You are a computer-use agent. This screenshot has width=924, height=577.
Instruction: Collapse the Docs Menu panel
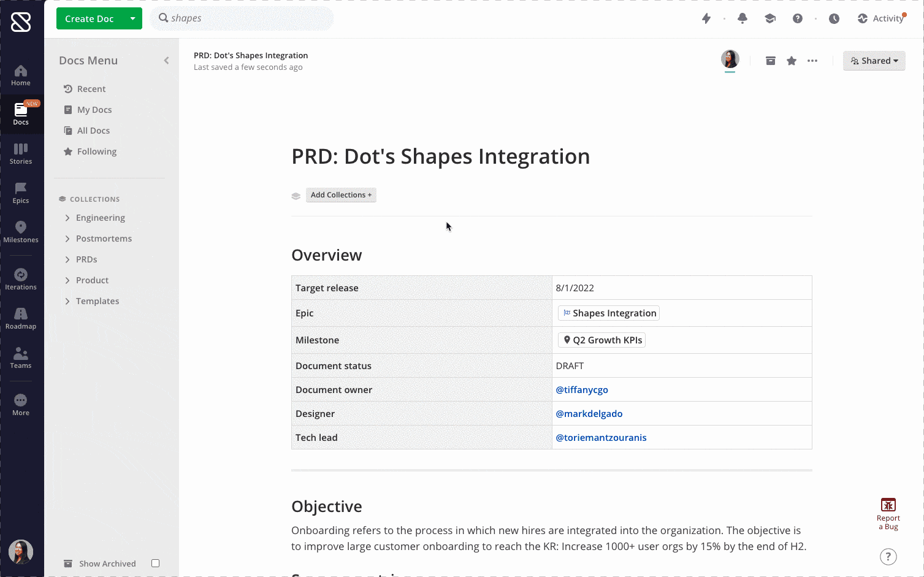click(166, 60)
